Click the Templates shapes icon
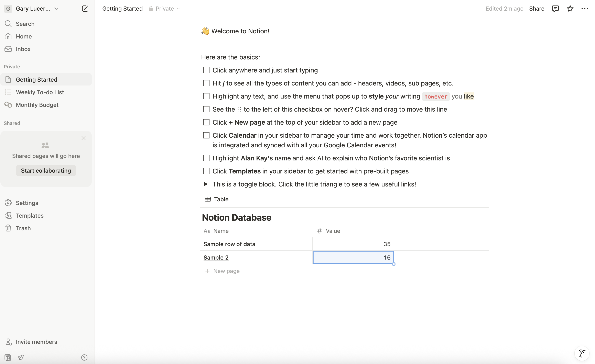The height and width of the screenshot is (364, 595). tap(8, 215)
